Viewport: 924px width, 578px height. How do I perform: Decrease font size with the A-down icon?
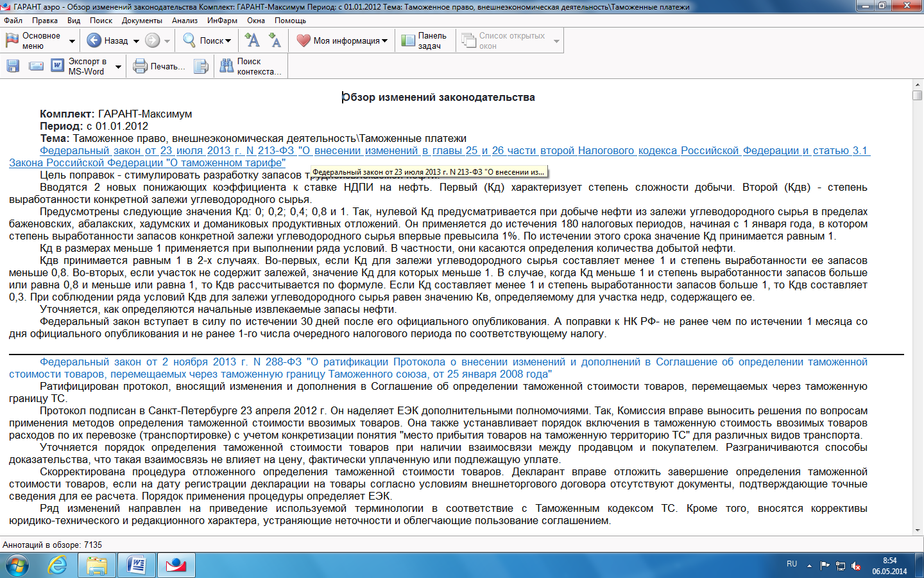275,40
